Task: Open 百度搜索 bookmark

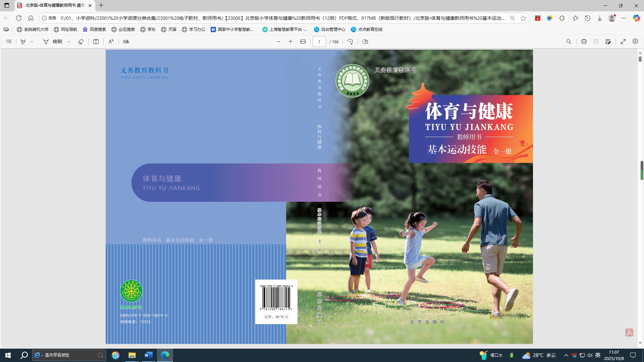Action: coord(94,29)
